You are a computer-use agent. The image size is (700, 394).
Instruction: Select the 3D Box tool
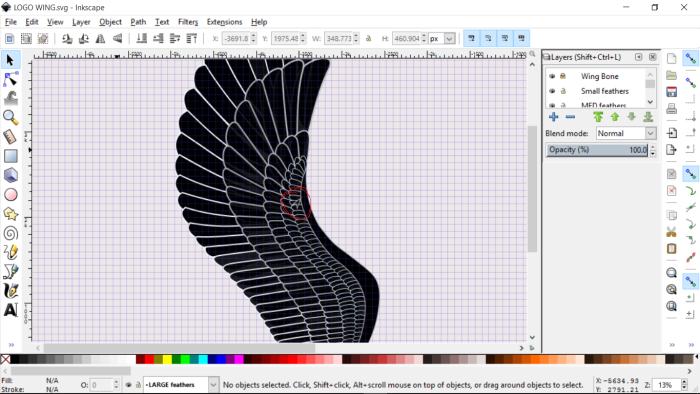(10, 175)
